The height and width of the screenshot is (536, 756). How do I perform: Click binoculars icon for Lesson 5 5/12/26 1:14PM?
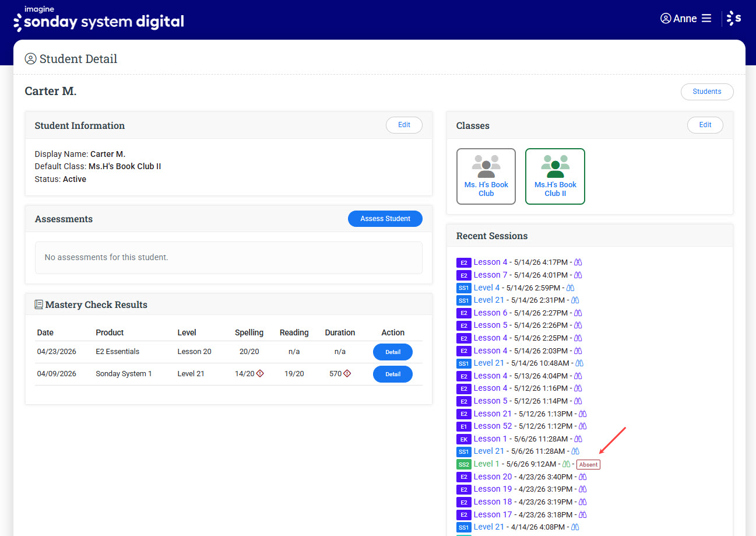578,401
